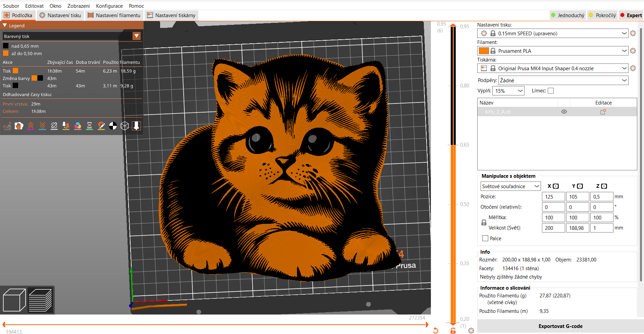
Task: Toggle seams icon with broken chain link
Action: (54, 126)
